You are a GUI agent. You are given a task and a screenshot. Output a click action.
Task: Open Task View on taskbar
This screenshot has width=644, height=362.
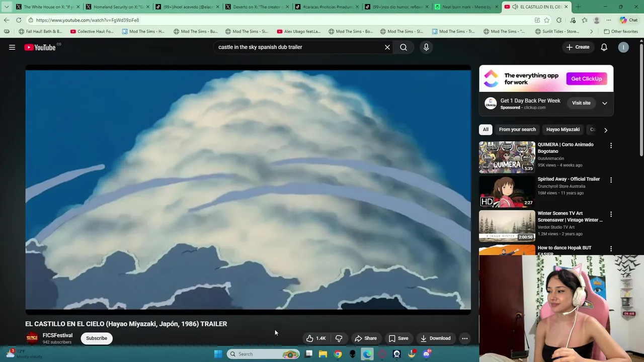point(308,354)
